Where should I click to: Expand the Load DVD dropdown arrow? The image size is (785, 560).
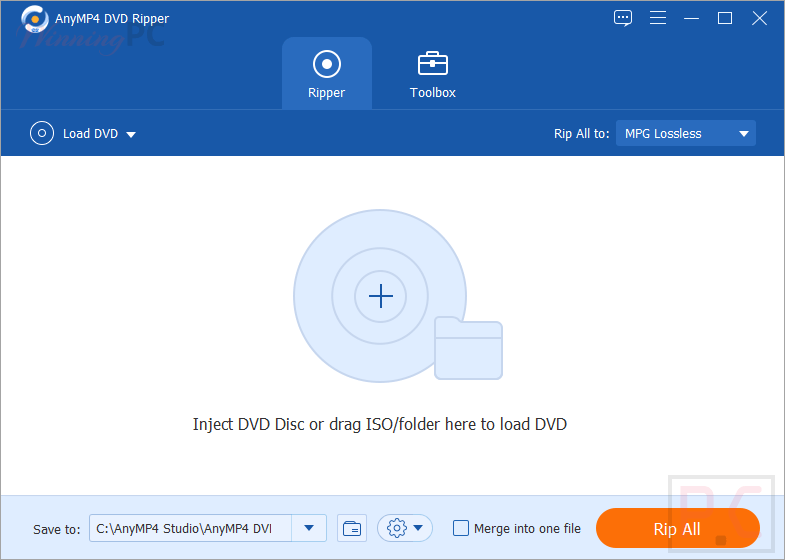tap(131, 135)
